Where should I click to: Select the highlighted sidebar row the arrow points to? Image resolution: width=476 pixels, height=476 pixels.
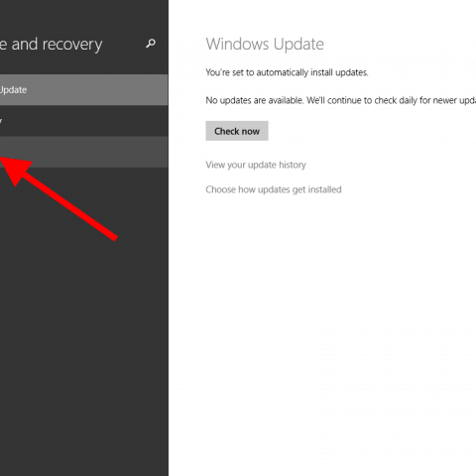tap(83, 152)
